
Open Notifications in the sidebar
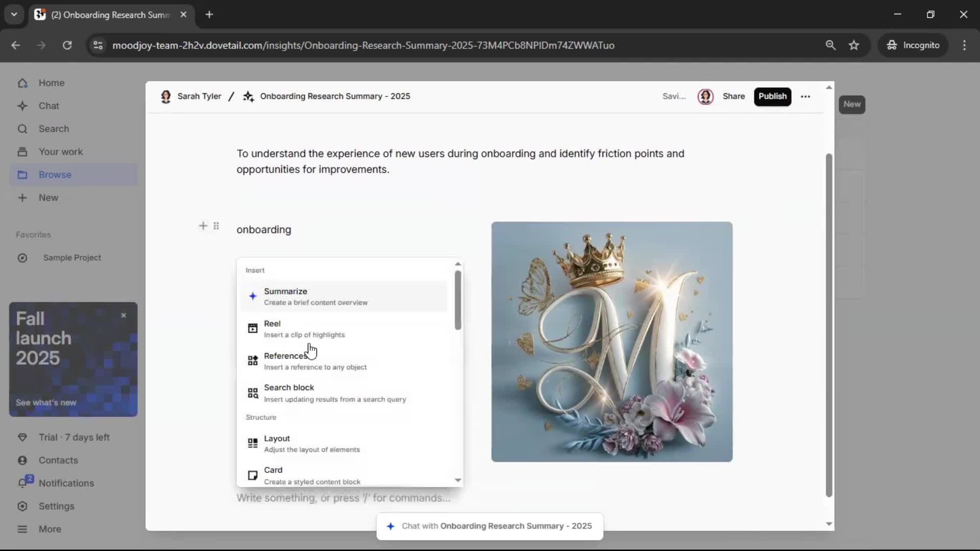(66, 483)
